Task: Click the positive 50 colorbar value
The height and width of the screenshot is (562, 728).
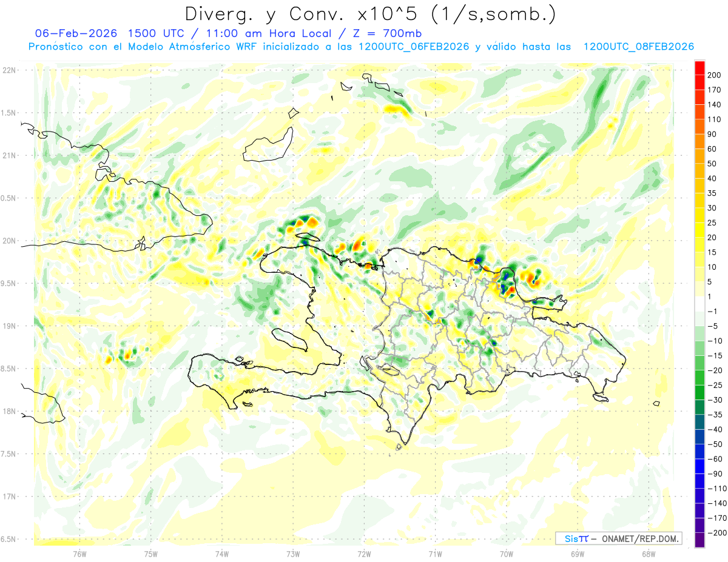Action: 712,164
